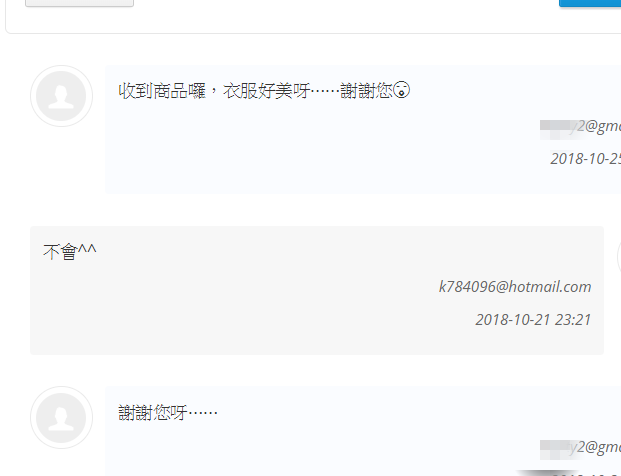The height and width of the screenshot is (476, 621).
Task: Click the avatar beside the 收到商品囉 comment
Action: [x=61, y=96]
